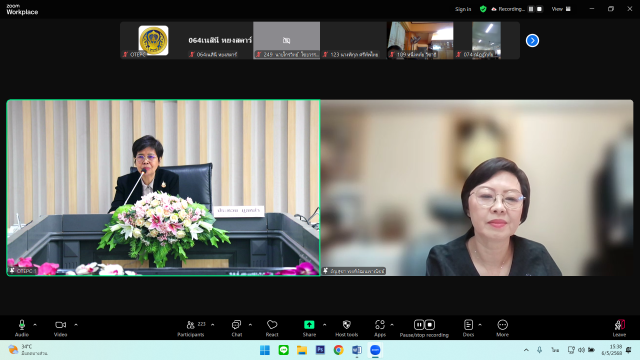Select participant 074 video thumbnail
Viewport: 640px width, 360px height.
(487, 40)
